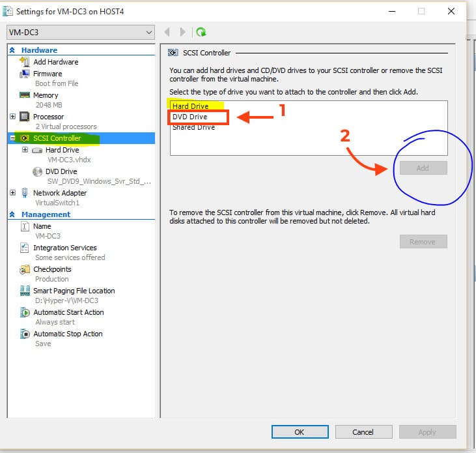The width and height of the screenshot is (476, 453).
Task: Open the VM-DC3 virtual machine dropdown
Action: (80, 32)
